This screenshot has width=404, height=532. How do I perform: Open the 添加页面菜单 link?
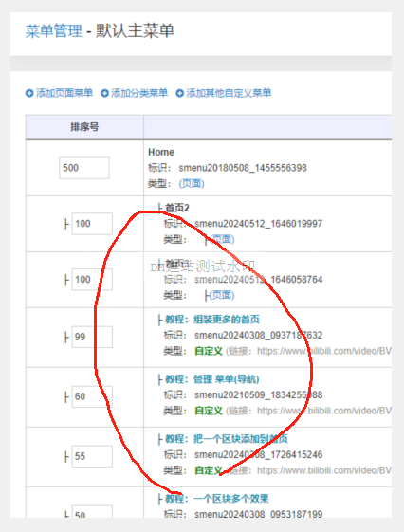coord(64,93)
